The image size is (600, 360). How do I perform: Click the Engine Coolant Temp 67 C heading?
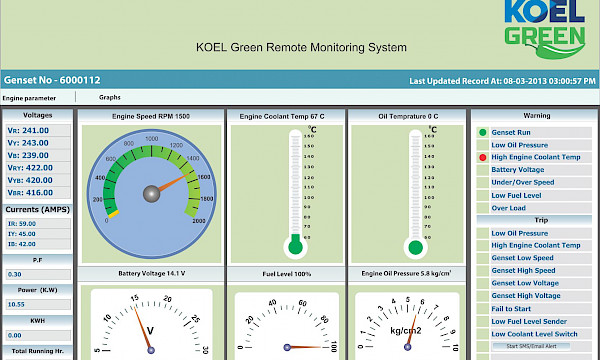coord(282,116)
